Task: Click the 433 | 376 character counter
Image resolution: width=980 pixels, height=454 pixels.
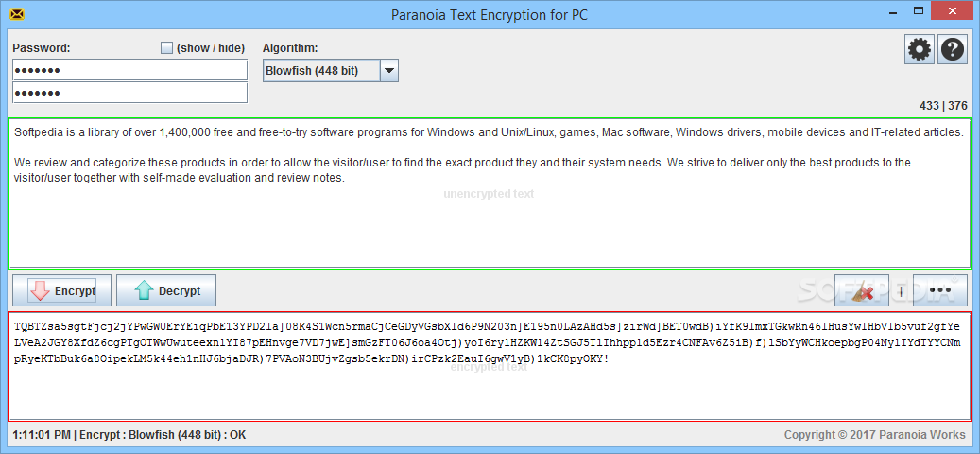Action: [943, 106]
